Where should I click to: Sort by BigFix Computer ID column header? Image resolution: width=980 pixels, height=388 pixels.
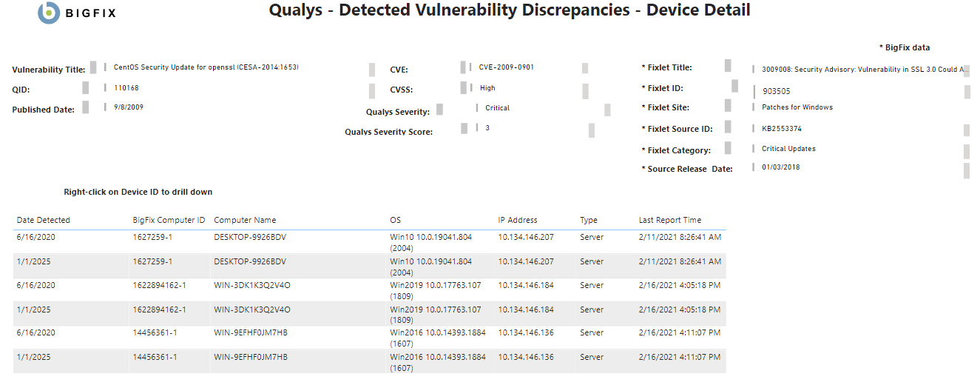[169, 220]
